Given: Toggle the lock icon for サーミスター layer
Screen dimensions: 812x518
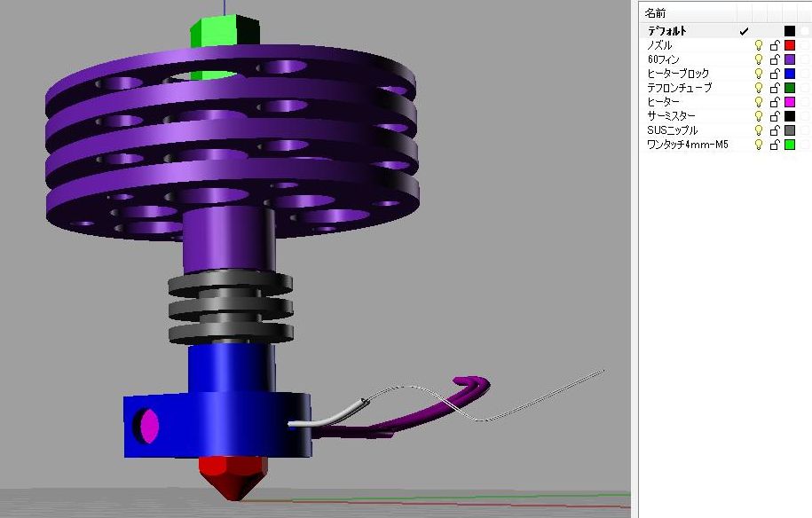Looking at the screenshot, I should (774, 116).
